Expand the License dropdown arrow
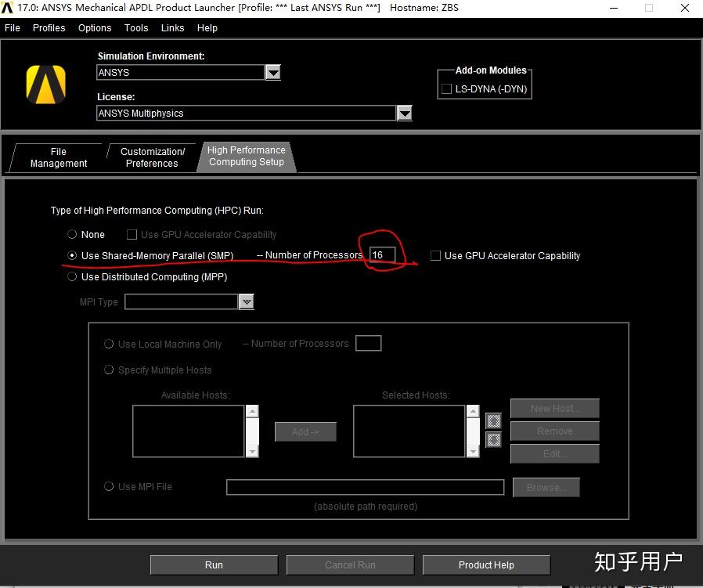This screenshot has width=703, height=588. 405,113
